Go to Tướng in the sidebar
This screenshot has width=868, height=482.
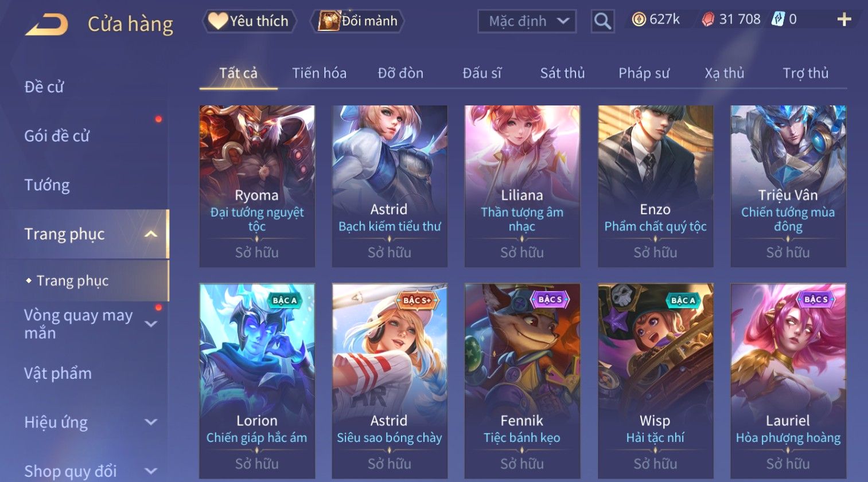click(47, 185)
